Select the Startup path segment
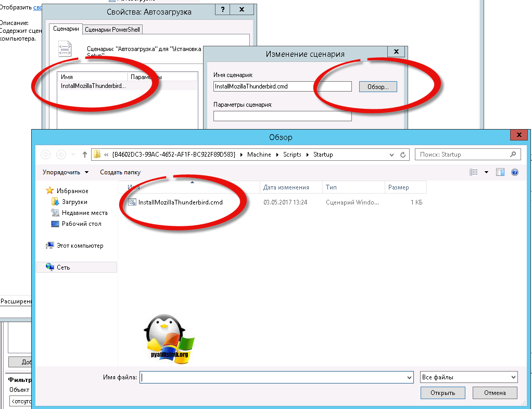Image resolution: width=532 pixels, height=409 pixels. (x=323, y=155)
